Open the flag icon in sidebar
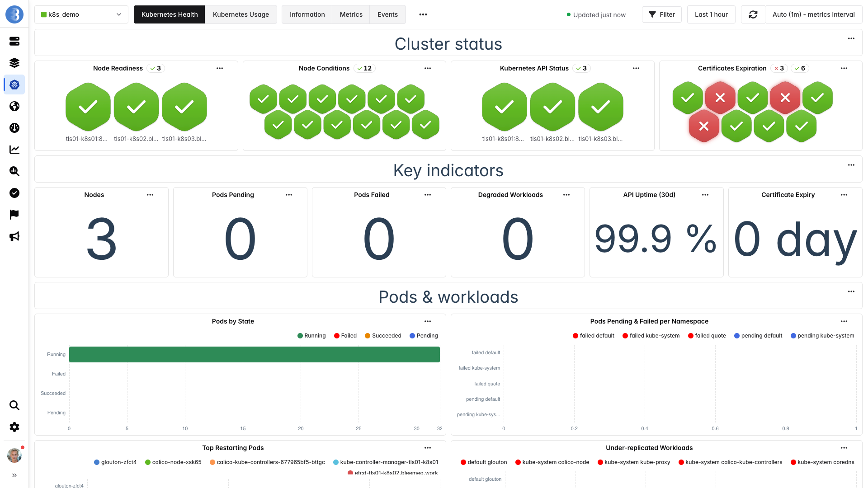Screen dimensions: 868x488 pyautogui.click(x=14, y=215)
